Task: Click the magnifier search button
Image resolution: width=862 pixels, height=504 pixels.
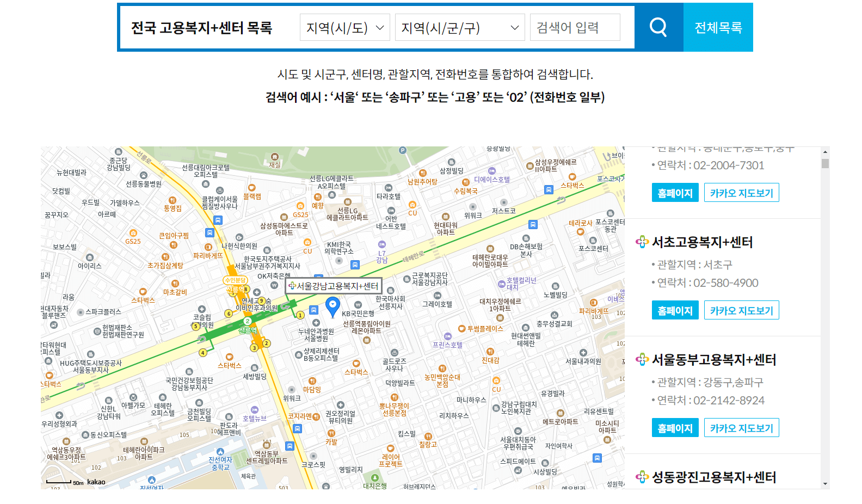Action: coord(658,27)
